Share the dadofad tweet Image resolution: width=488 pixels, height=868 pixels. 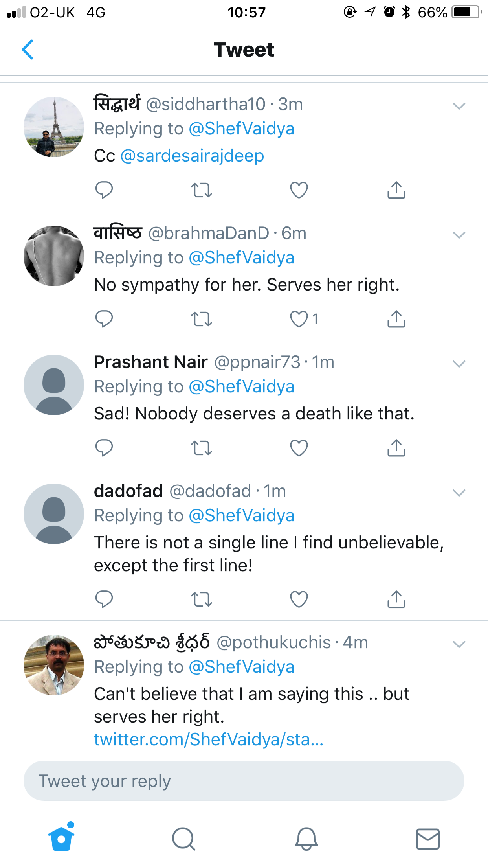(x=396, y=599)
